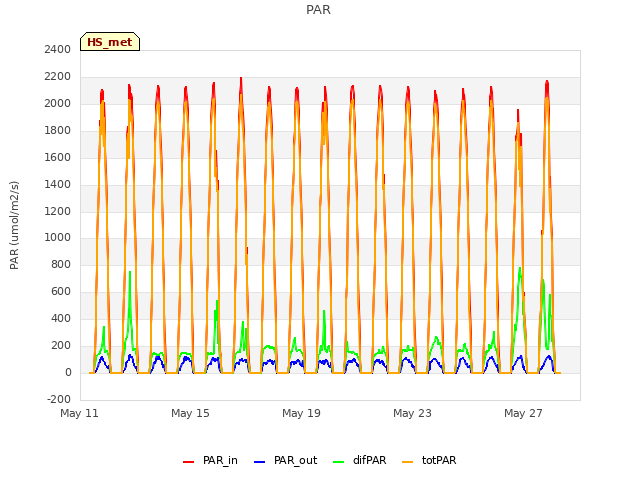This screenshot has height=480, width=640.
Task: Click the May 11 x-axis label
Action: pos(80,413)
